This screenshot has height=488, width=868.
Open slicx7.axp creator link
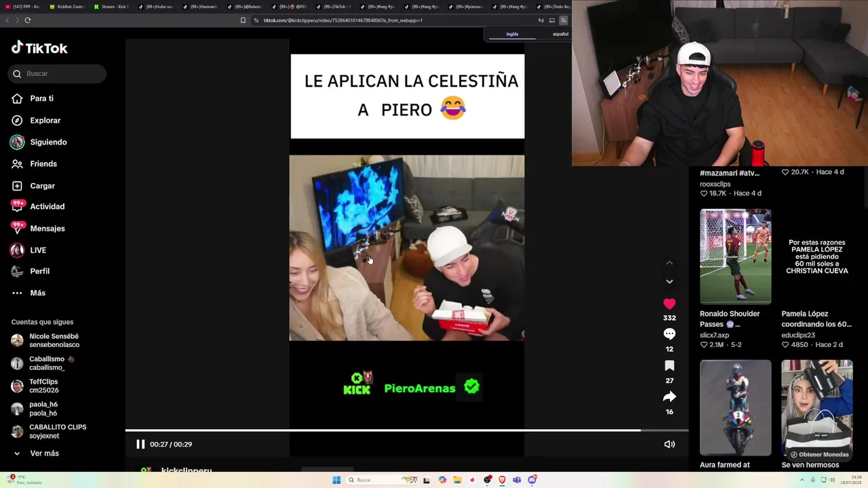coord(714,335)
